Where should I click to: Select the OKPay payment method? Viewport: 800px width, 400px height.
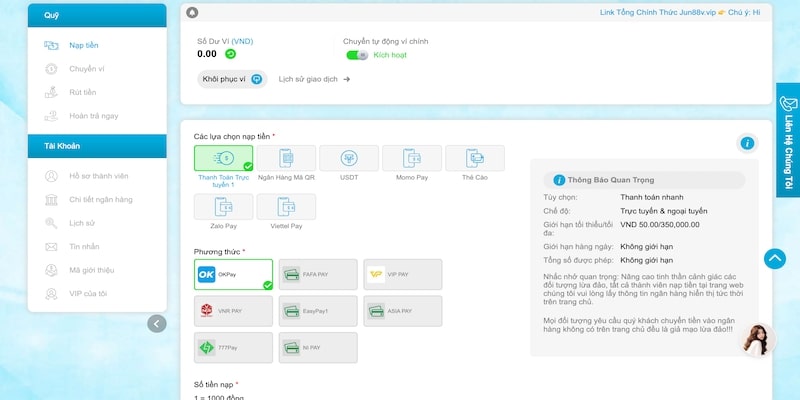[x=233, y=274]
